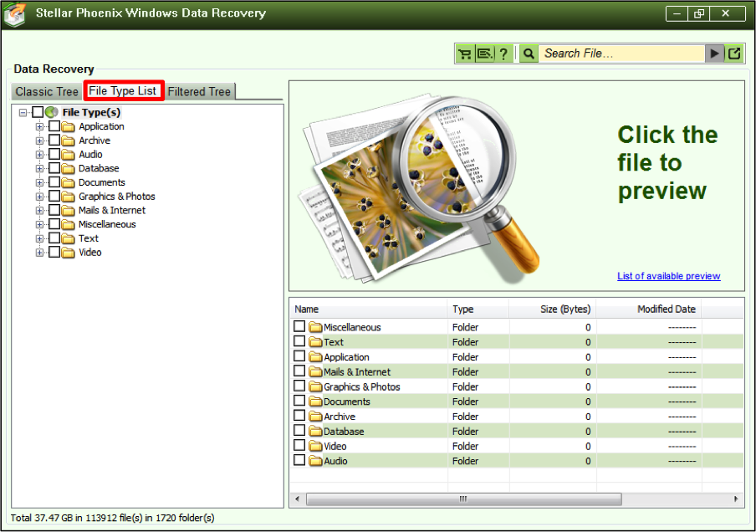Click right arrow of horizontal scrollbar
The width and height of the screenshot is (756, 532).
pyautogui.click(x=736, y=499)
